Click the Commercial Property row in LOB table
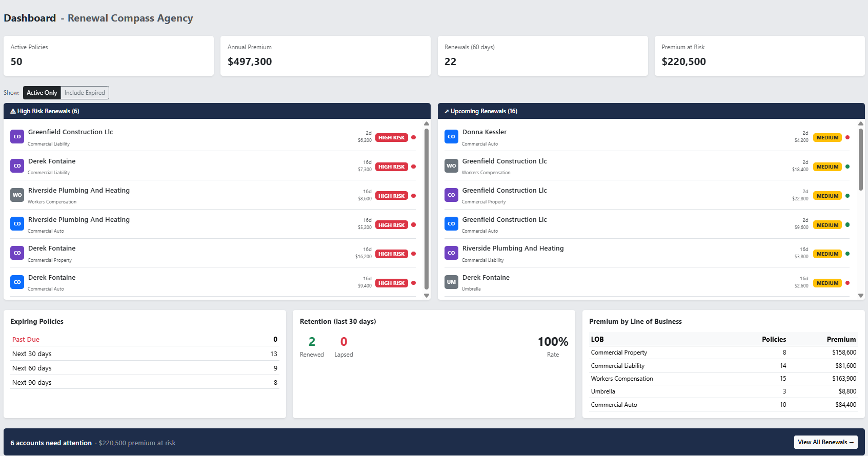 (x=723, y=353)
